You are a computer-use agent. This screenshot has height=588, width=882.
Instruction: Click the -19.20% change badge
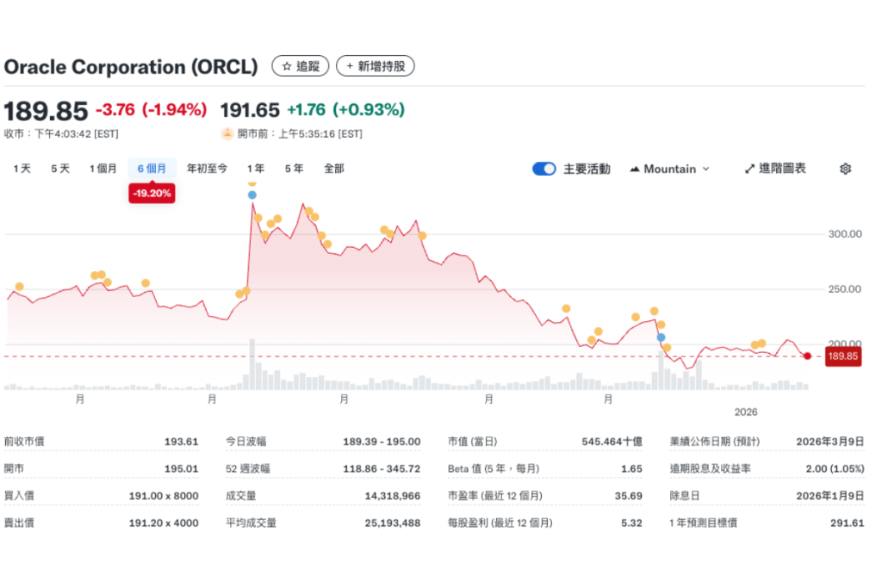pyautogui.click(x=152, y=194)
